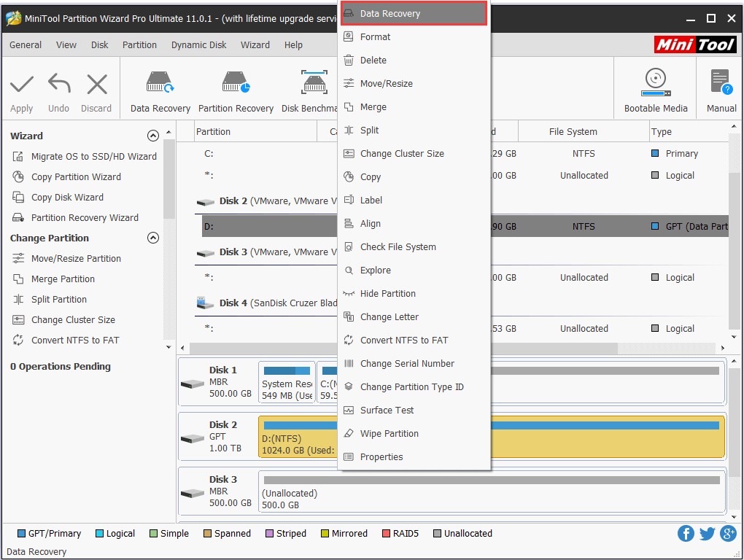
Task: Choose Explore from context menu
Action: [414, 271]
